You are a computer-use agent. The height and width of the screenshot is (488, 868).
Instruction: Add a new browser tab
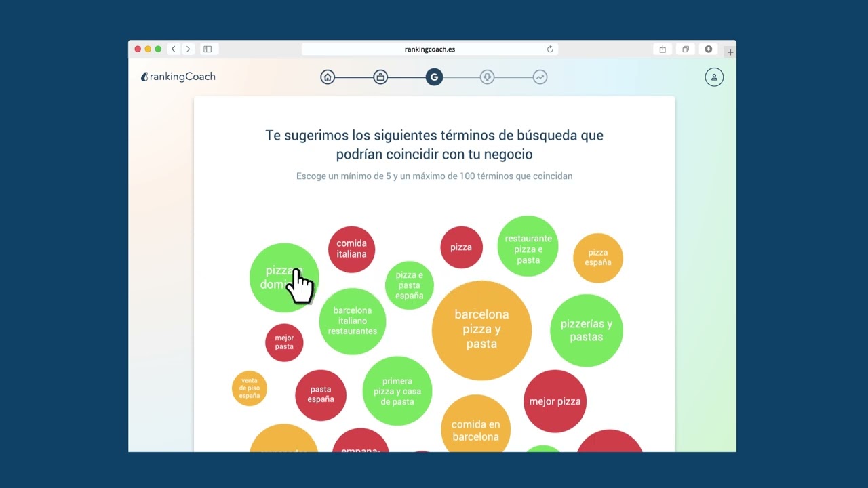click(730, 52)
